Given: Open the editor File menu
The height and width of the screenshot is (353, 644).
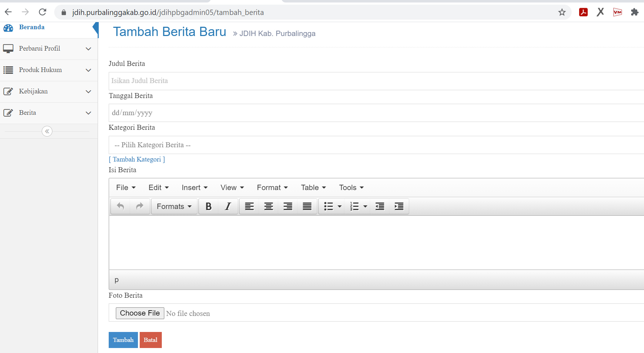Looking at the screenshot, I should [126, 188].
